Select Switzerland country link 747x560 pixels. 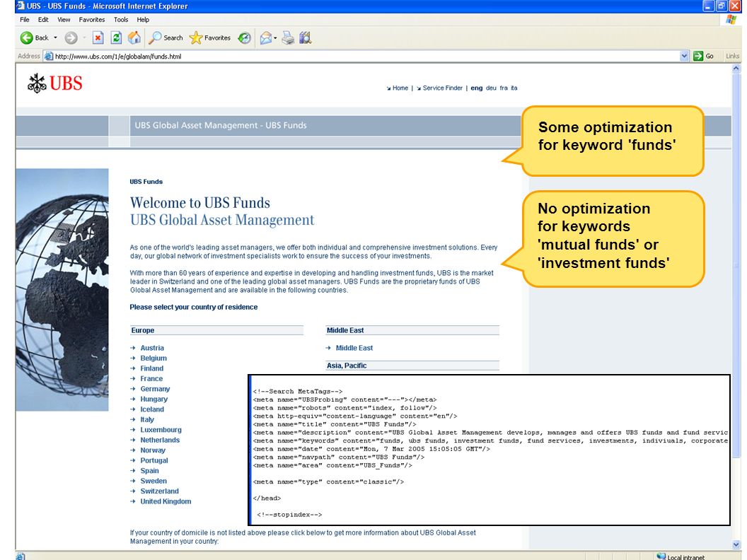coord(160,491)
